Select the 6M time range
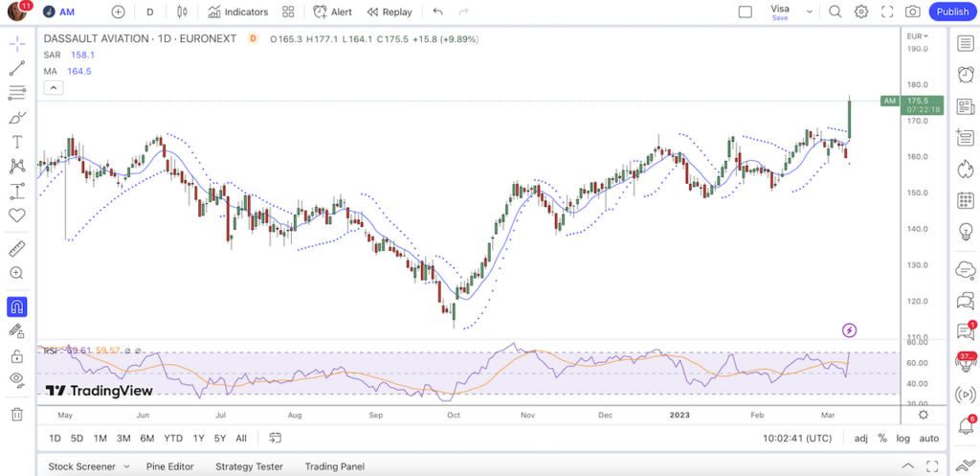980x476 pixels. tap(147, 439)
